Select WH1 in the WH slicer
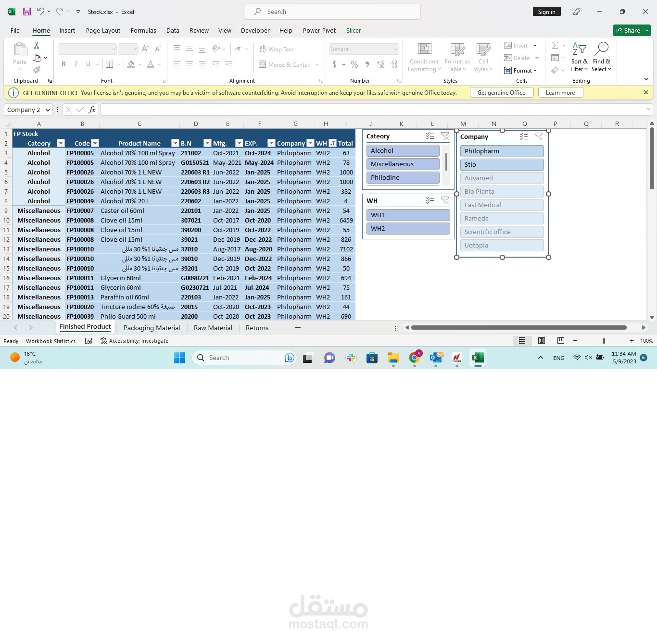This screenshot has height=644, width=657. 408,215
